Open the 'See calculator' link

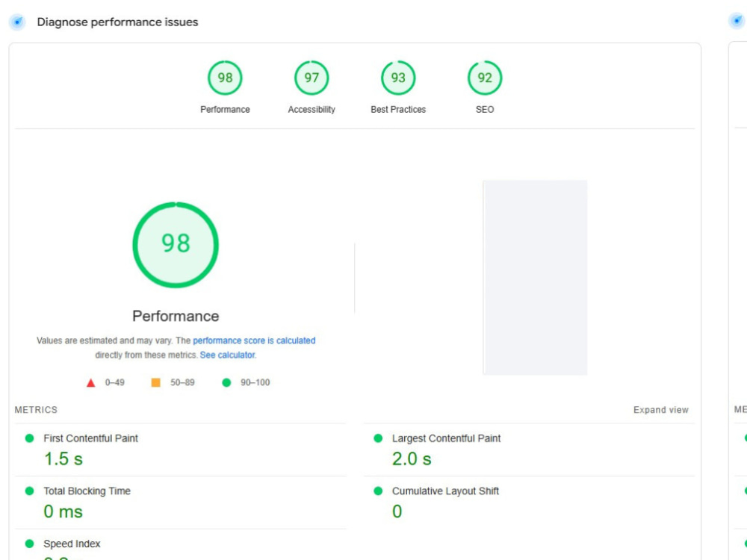(228, 355)
